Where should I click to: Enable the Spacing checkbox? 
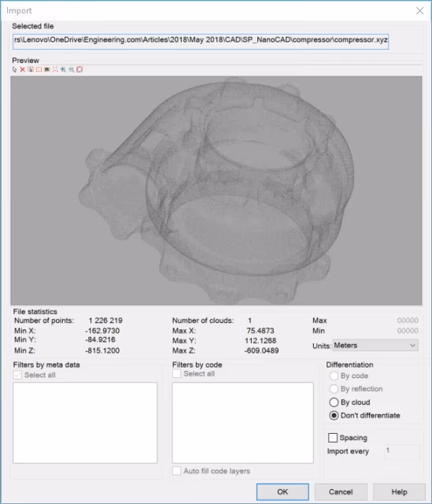coord(333,438)
